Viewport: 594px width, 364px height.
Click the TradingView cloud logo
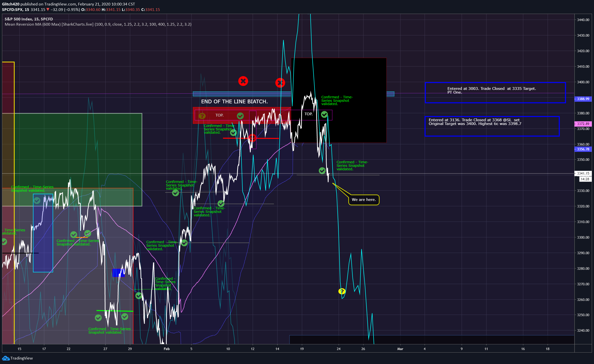click(6, 358)
